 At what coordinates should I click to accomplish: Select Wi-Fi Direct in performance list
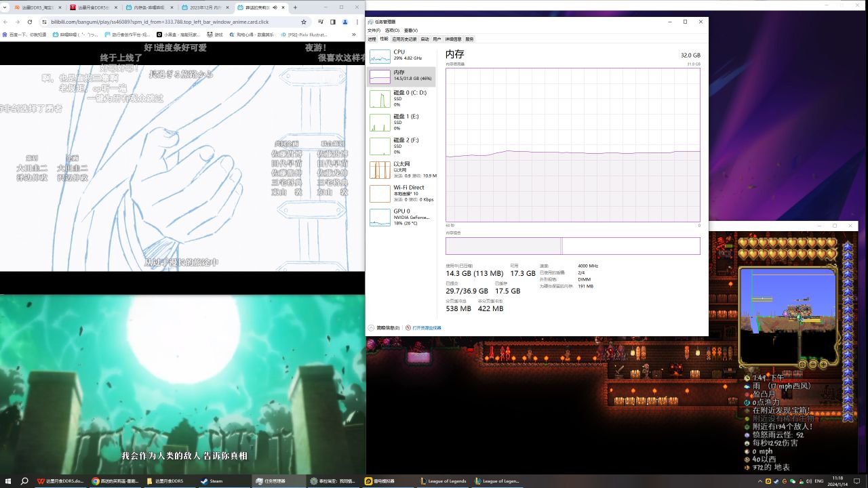tap(401, 193)
